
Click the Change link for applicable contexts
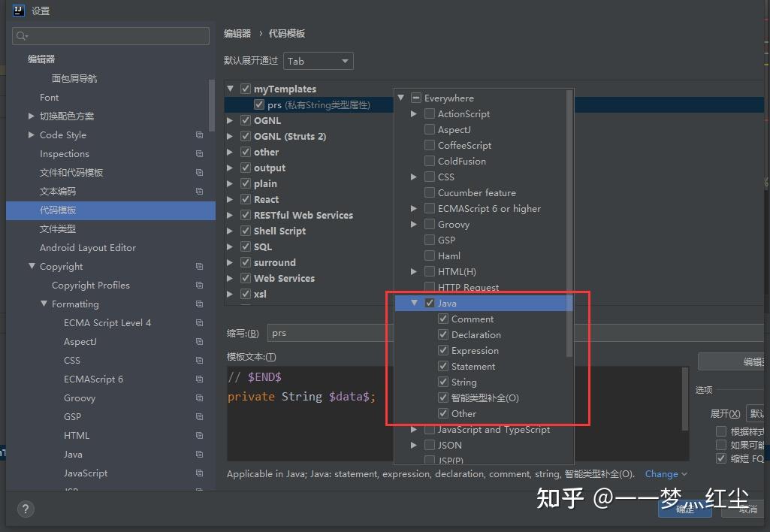(x=661, y=474)
